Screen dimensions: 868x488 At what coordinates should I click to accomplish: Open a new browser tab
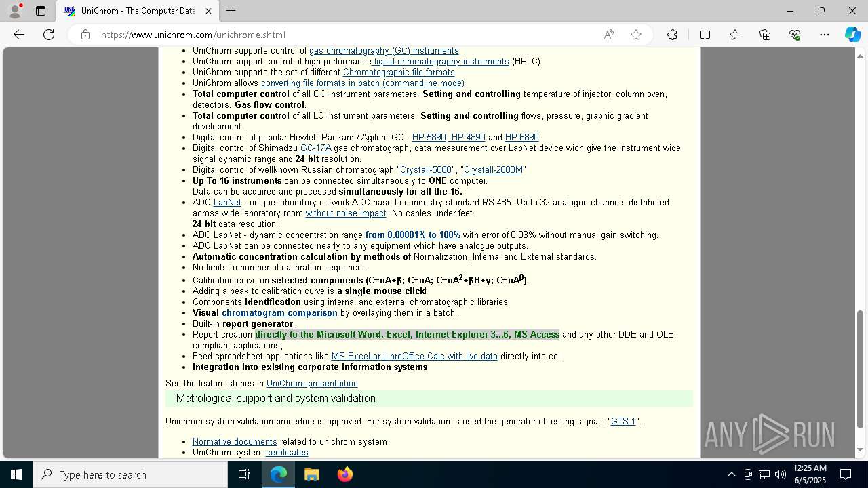point(231,11)
